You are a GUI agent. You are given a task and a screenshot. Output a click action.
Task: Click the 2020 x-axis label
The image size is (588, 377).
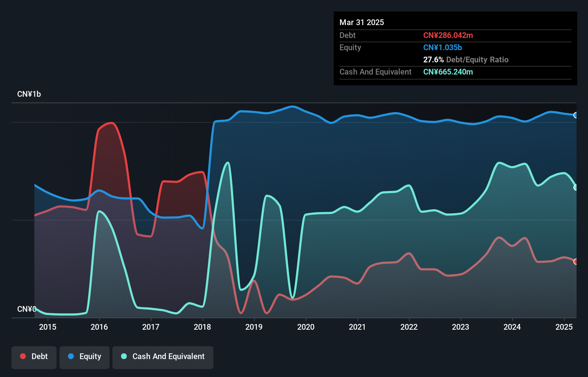click(x=306, y=327)
